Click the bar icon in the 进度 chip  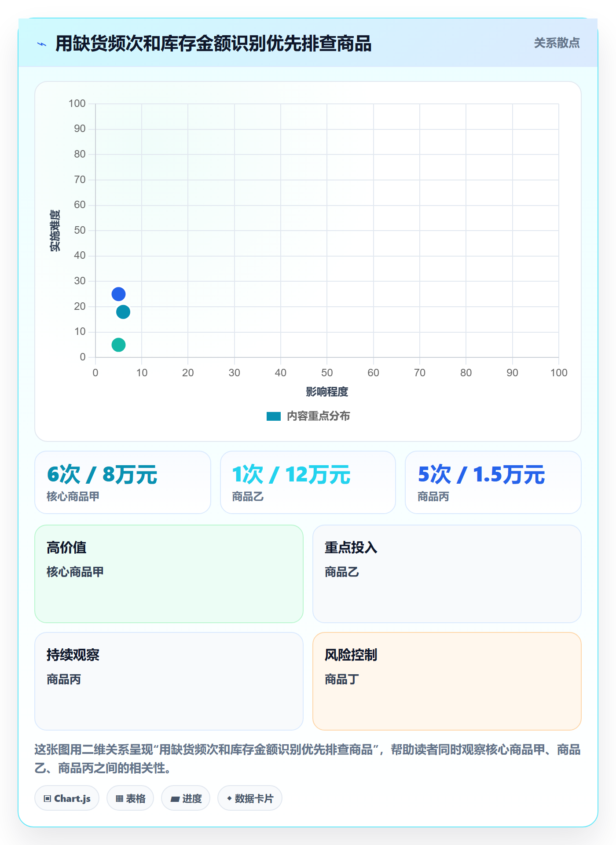pyautogui.click(x=175, y=799)
